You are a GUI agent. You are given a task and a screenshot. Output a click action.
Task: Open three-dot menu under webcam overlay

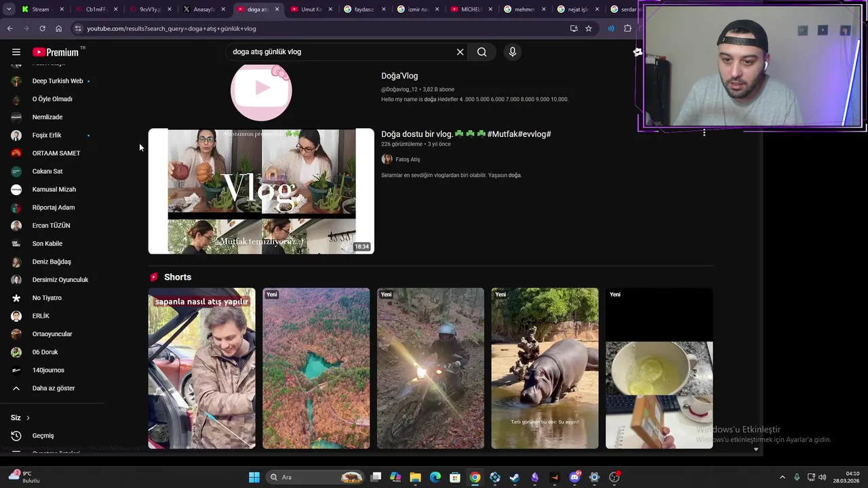(x=704, y=133)
